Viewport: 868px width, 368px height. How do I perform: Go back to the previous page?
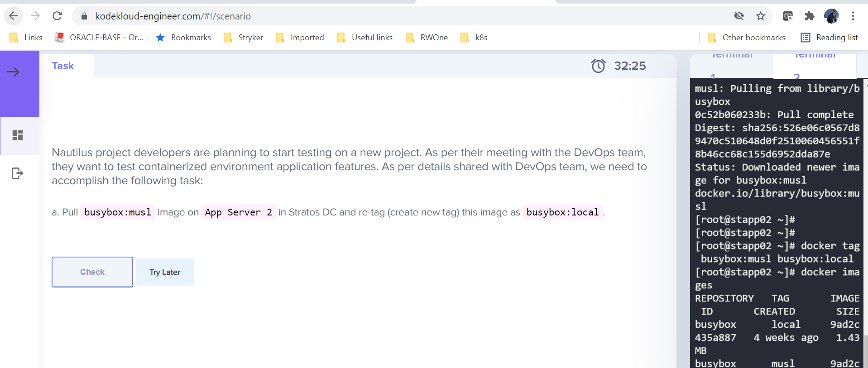click(14, 16)
